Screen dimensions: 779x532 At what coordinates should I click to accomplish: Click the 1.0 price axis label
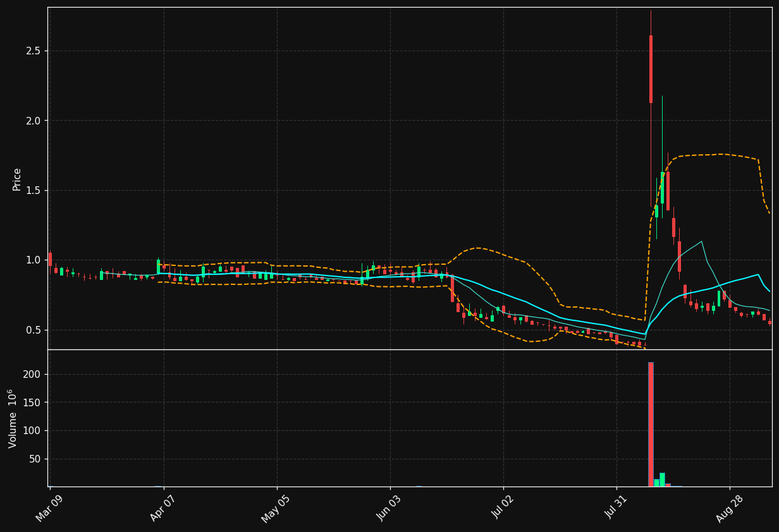coord(34,260)
